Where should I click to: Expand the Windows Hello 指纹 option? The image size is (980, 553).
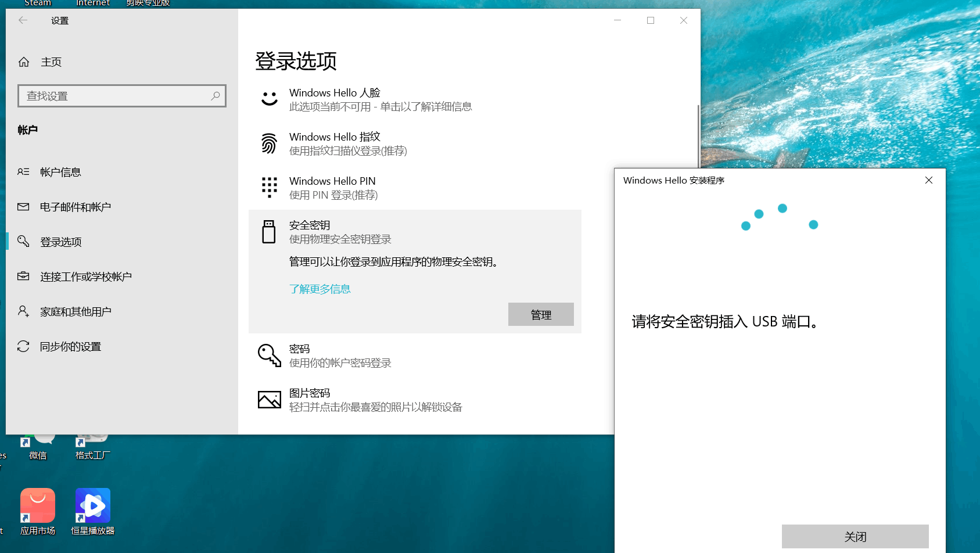click(415, 143)
